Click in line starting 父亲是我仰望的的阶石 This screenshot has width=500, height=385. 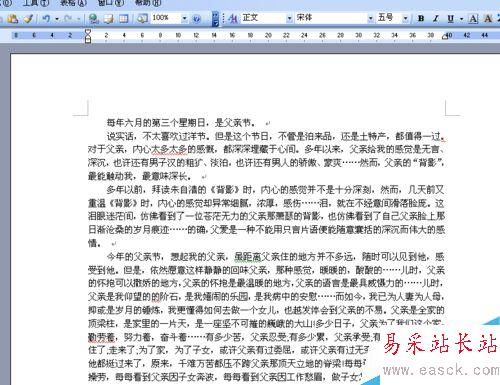click(266, 297)
